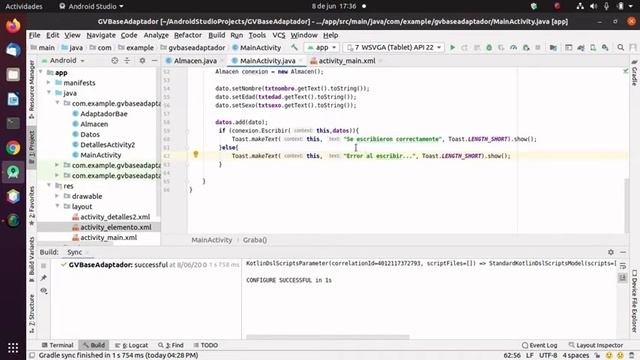Hide the Project panel with the minus icon
Viewport: 640px width, 360px height.
(154, 60)
